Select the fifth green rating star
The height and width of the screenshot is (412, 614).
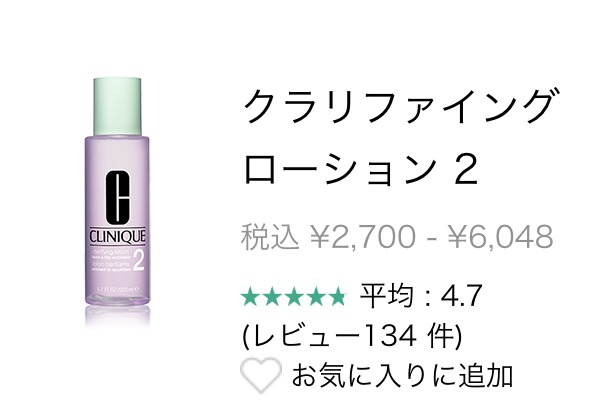[336, 296]
